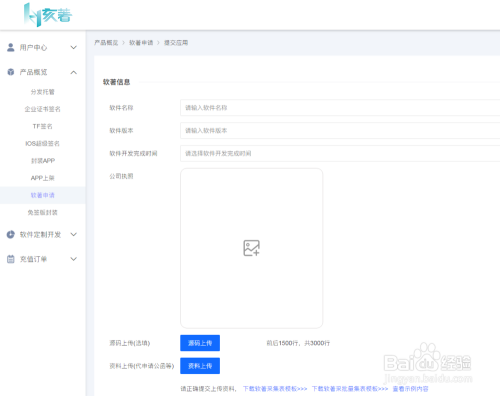Click the 软件开发完成时间 field label
This screenshot has width=500, height=396.
tap(133, 153)
